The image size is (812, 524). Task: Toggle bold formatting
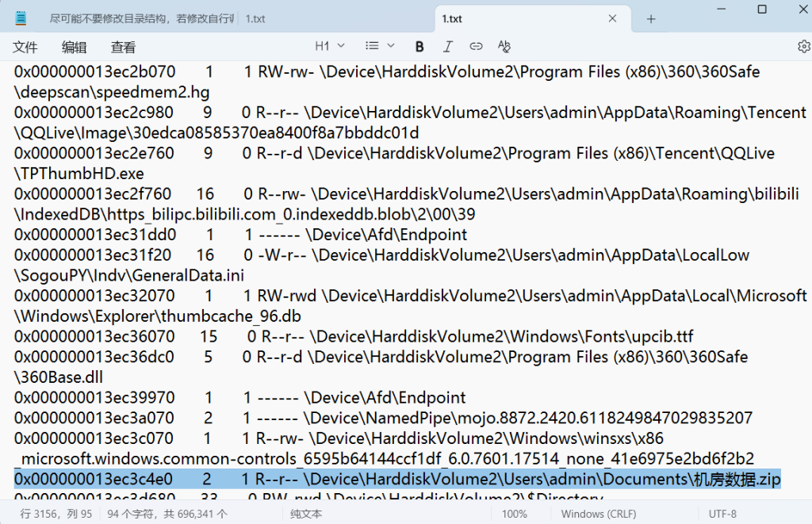coord(420,47)
